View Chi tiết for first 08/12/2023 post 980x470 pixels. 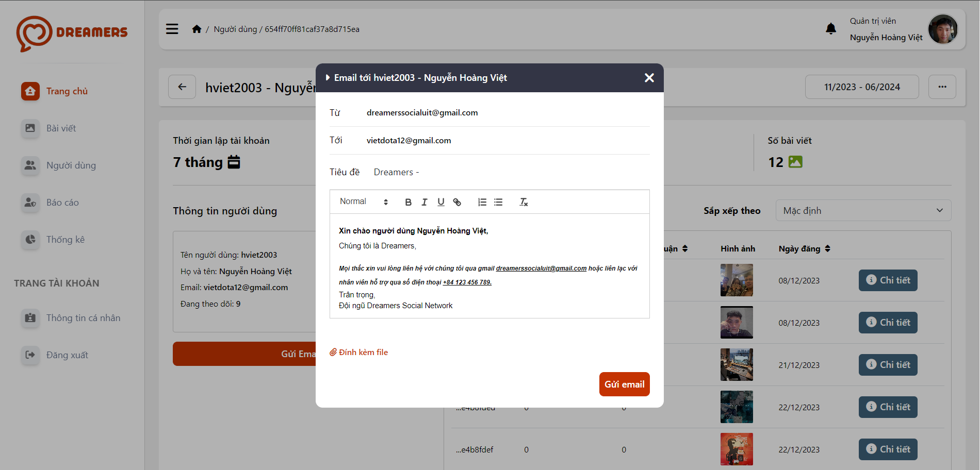click(888, 280)
